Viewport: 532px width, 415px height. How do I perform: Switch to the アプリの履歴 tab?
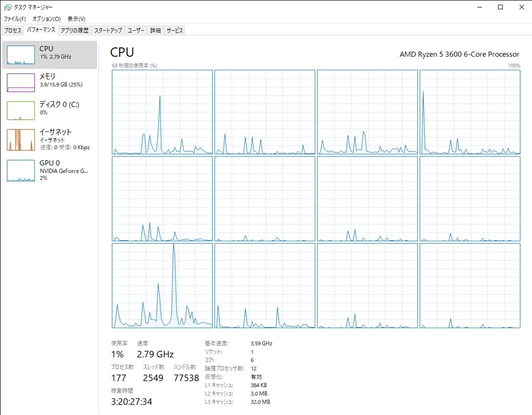click(x=74, y=31)
